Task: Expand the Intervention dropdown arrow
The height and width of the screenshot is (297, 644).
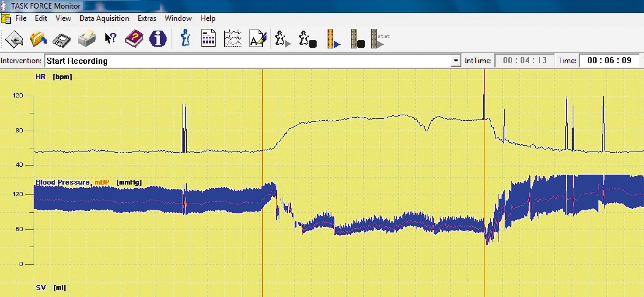Action: (x=455, y=61)
